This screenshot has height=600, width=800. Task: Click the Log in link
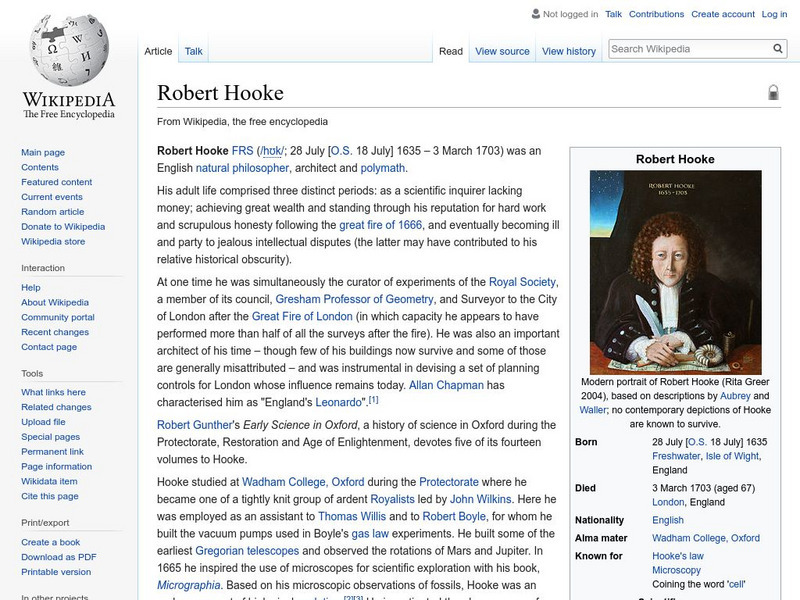coord(774,14)
